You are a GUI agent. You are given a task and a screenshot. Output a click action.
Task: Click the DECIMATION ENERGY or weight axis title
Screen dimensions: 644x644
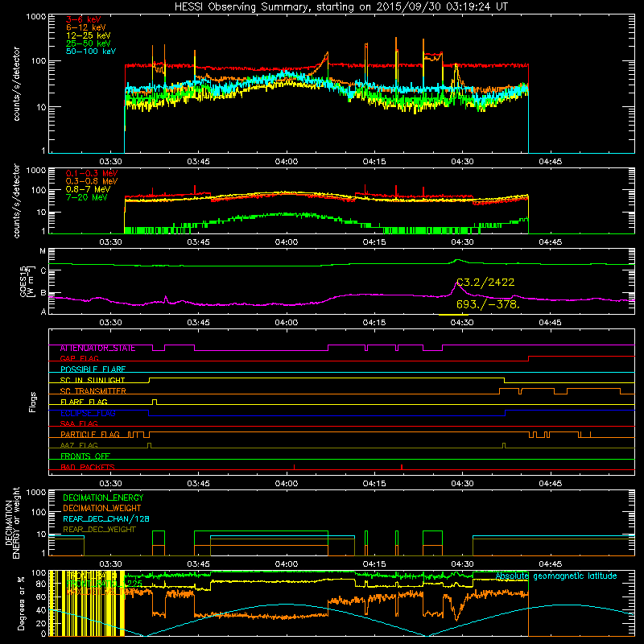(12, 523)
